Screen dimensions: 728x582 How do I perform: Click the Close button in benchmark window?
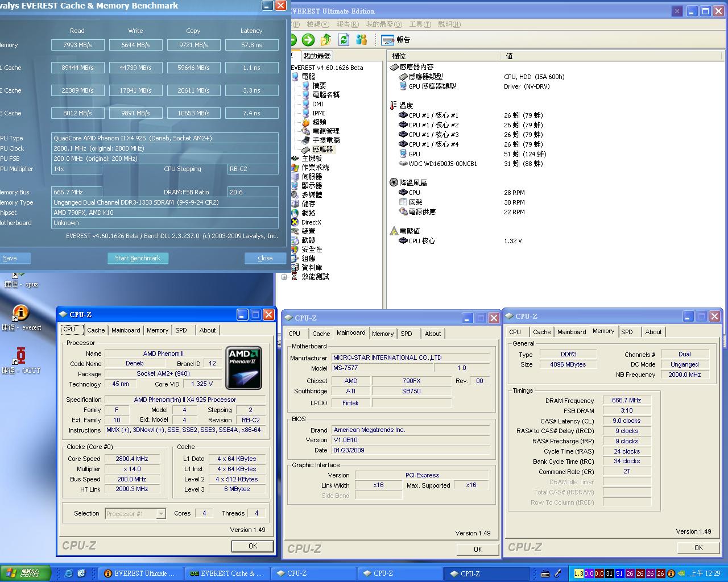pyautogui.click(x=265, y=258)
